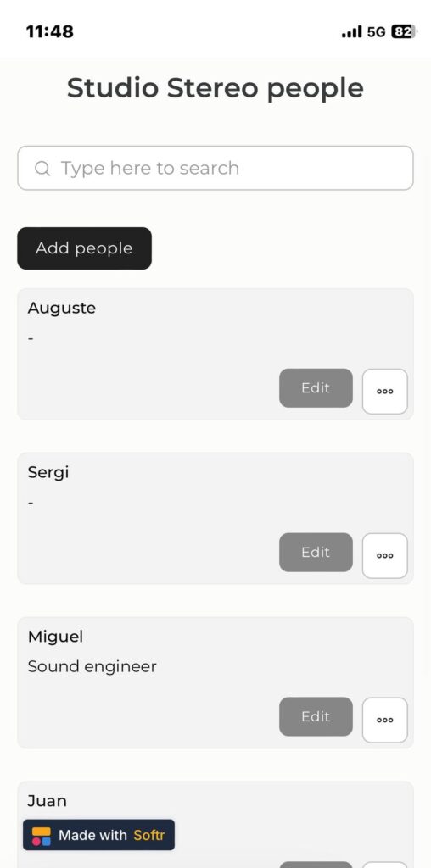Open the Made with Softr badge
Image resolution: width=431 pixels, height=868 pixels.
point(98,835)
